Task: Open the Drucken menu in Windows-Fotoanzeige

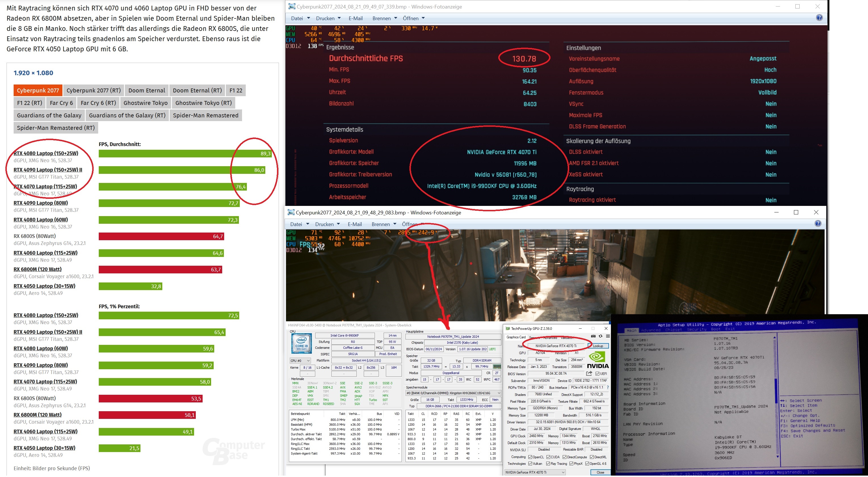Action: point(326,18)
